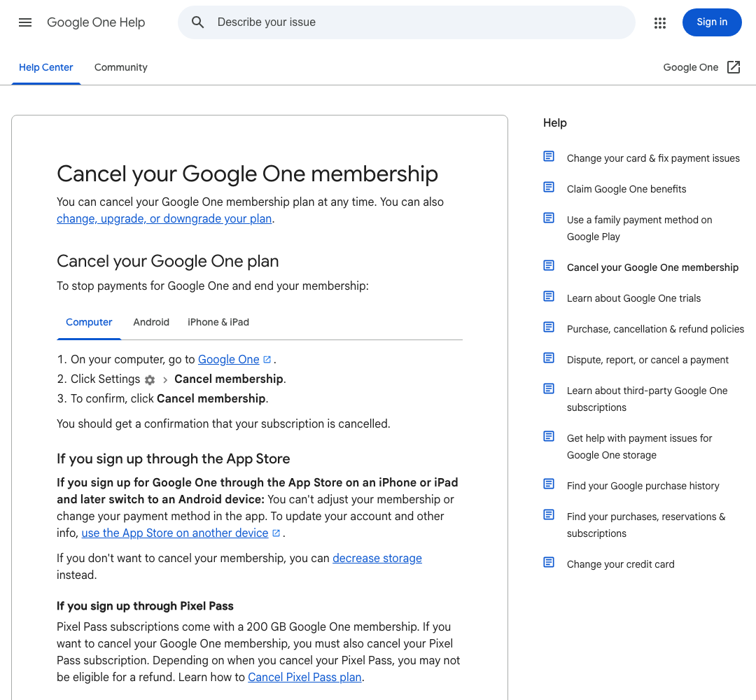This screenshot has height=700, width=756.
Task: Click article icon for Dispute a payment
Action: coord(549,358)
